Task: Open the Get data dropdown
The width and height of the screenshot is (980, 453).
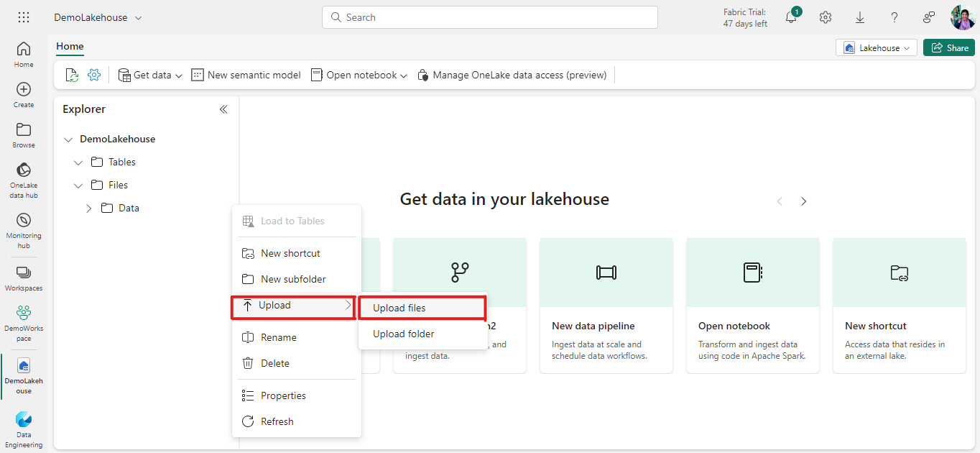Action: click(x=150, y=75)
